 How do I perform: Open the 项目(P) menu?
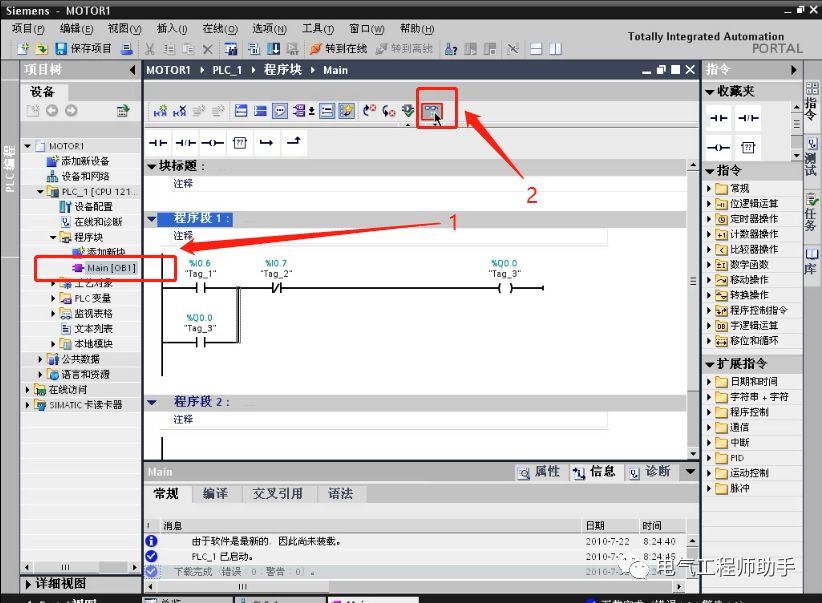[x=28, y=29]
